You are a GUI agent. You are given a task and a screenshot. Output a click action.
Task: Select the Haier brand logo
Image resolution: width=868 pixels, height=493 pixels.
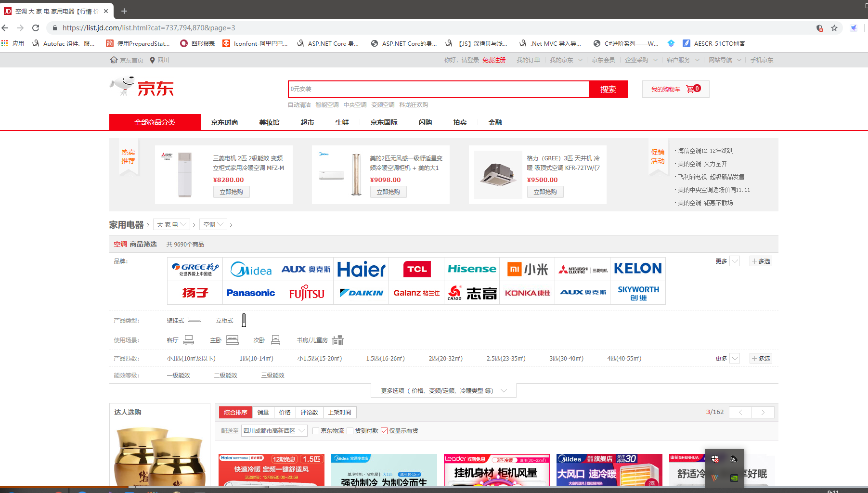tap(361, 269)
